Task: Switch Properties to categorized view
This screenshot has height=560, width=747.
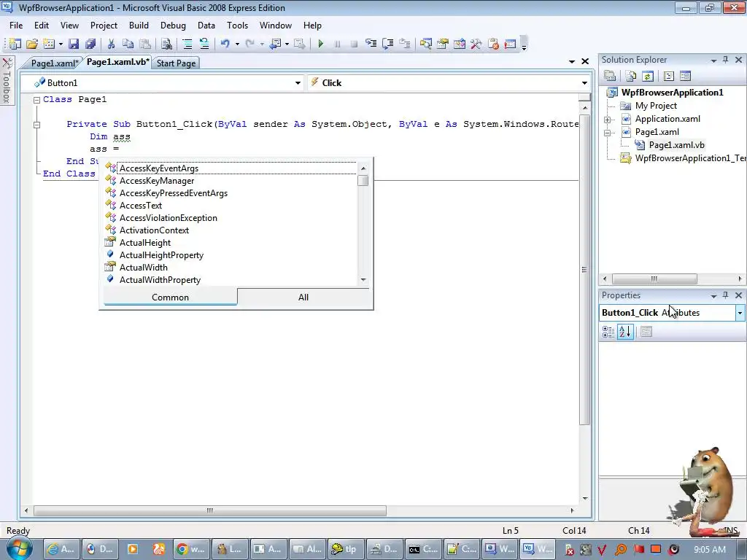Action: point(608,332)
